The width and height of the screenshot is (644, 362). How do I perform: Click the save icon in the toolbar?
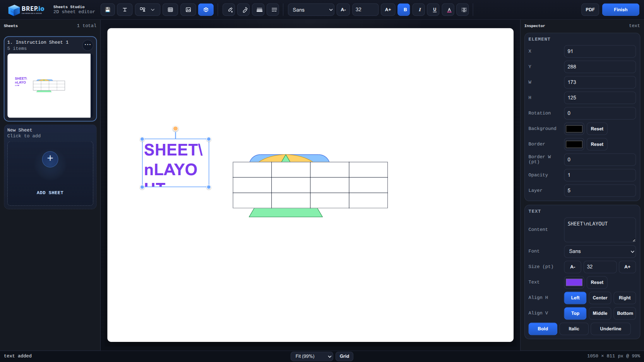click(108, 10)
